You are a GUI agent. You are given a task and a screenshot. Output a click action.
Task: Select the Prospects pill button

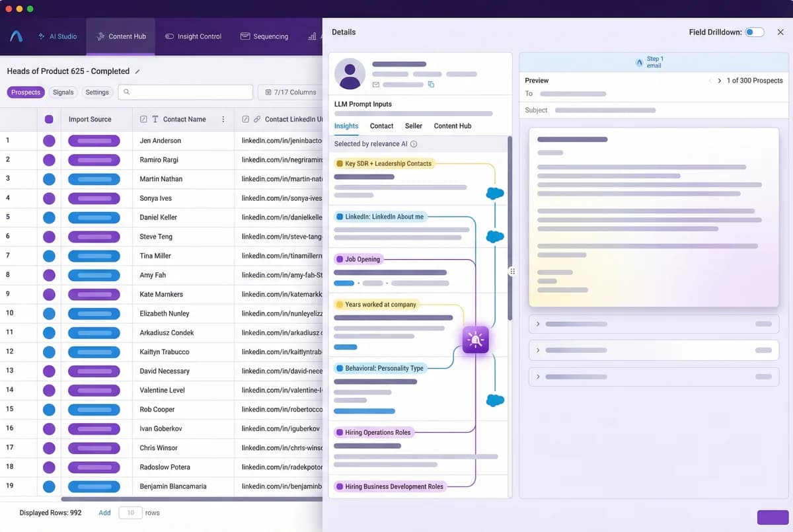[x=25, y=92]
